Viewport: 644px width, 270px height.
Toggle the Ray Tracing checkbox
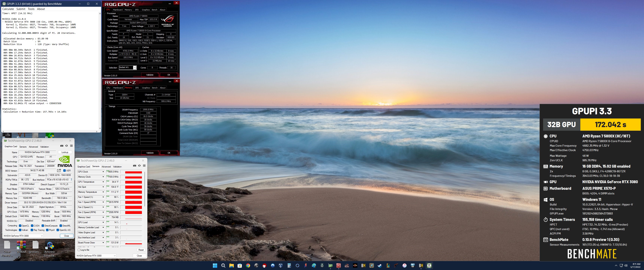(x=32, y=230)
